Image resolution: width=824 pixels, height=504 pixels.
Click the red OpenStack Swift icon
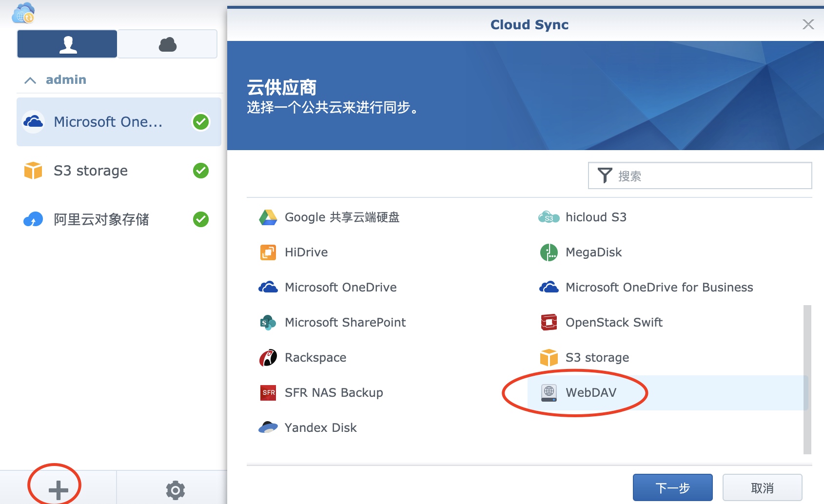[549, 323]
